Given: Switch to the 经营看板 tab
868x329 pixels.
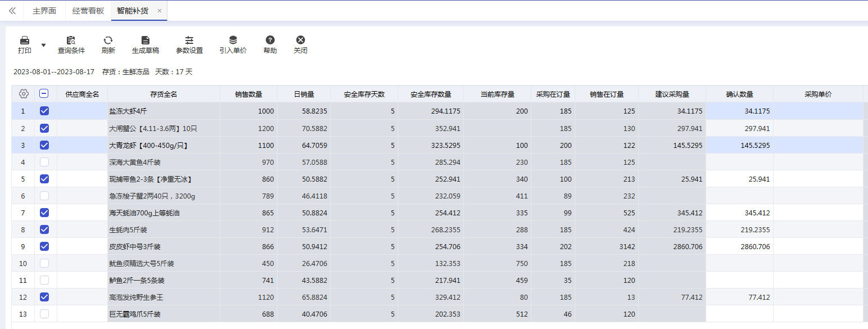Looking at the screenshot, I should [x=88, y=11].
